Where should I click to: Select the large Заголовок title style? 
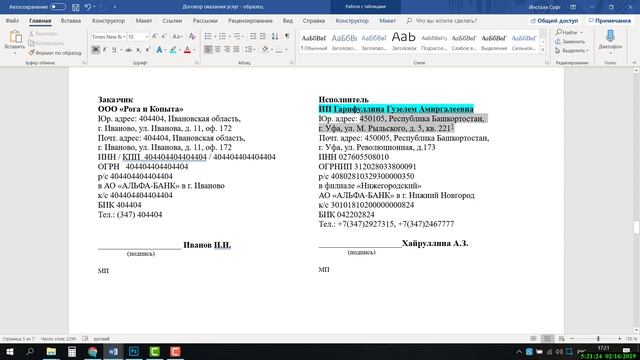(404, 42)
